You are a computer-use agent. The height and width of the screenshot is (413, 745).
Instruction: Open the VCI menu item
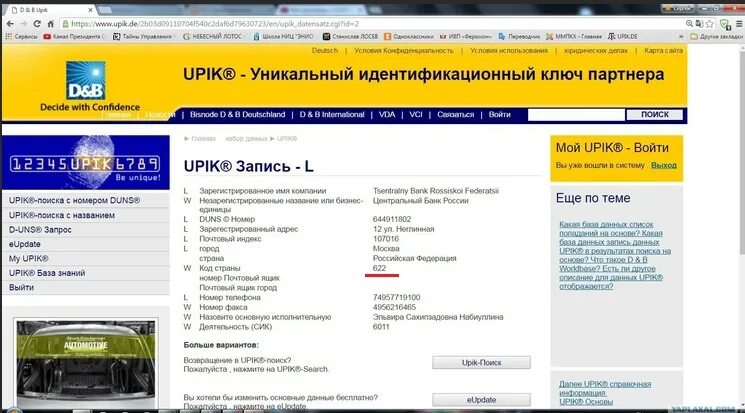(x=416, y=115)
